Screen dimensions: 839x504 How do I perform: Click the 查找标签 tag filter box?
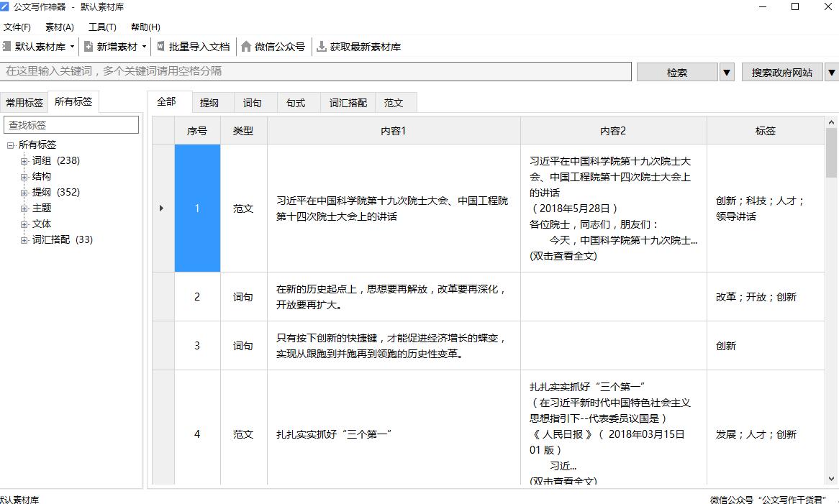coord(71,125)
